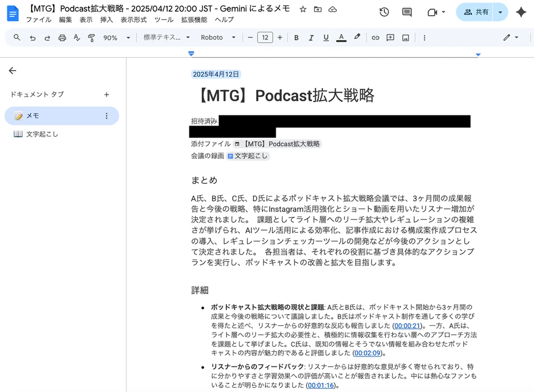Go back with sidebar arrow

coord(12,71)
